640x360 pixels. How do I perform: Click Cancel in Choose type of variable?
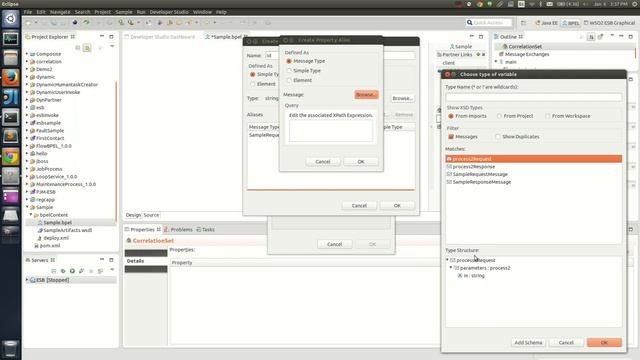pyautogui.click(x=566, y=343)
